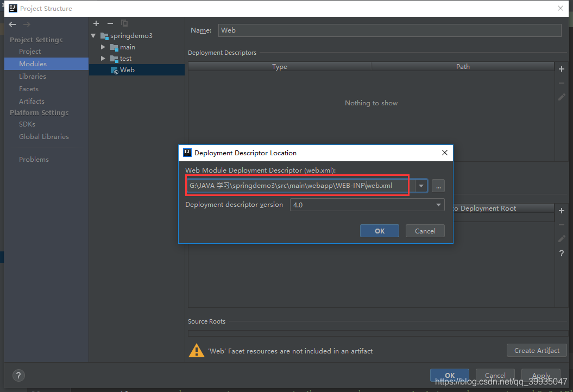Screen dimensions: 573x392
Task: Click Cancel in Project Structure window
Action: pos(495,375)
